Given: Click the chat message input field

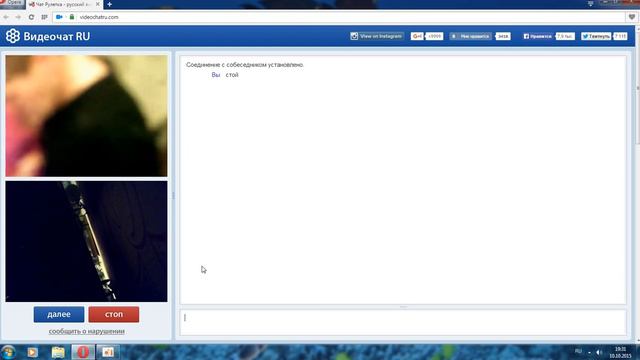Looking at the screenshot, I should tap(403, 322).
